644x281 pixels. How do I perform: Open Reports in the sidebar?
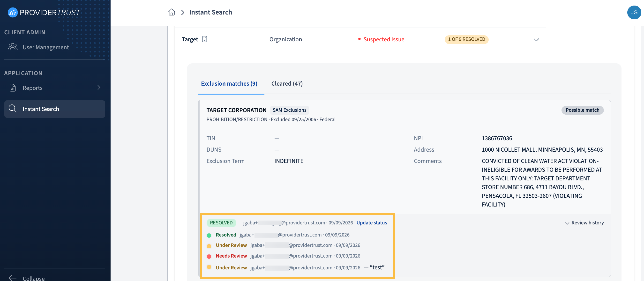(55, 88)
